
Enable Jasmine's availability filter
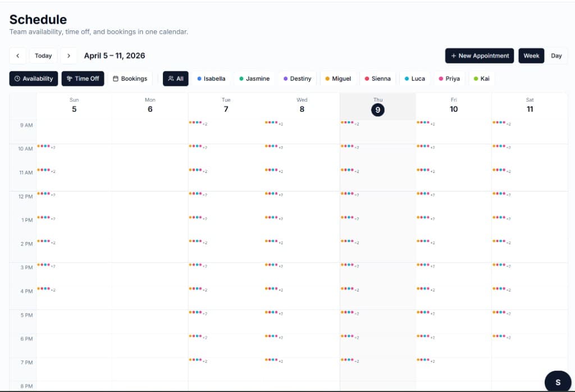tap(254, 79)
